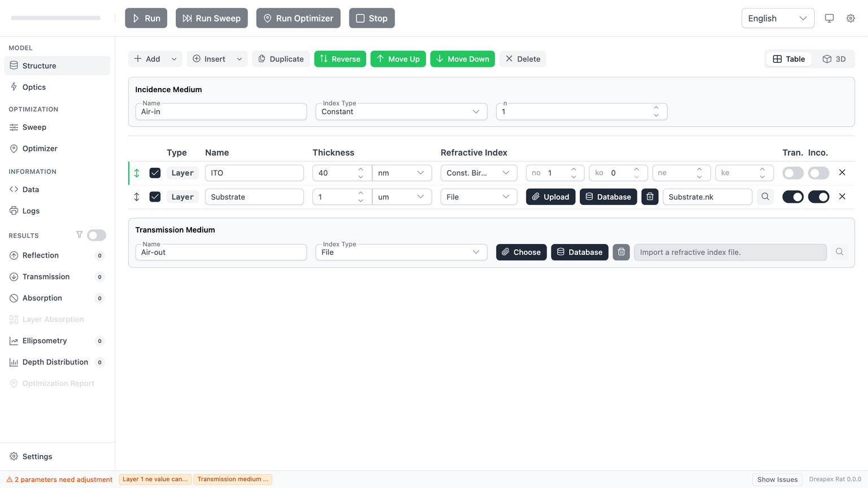Switch to the 3D view tab
This screenshot has height=488, width=868.
point(834,59)
